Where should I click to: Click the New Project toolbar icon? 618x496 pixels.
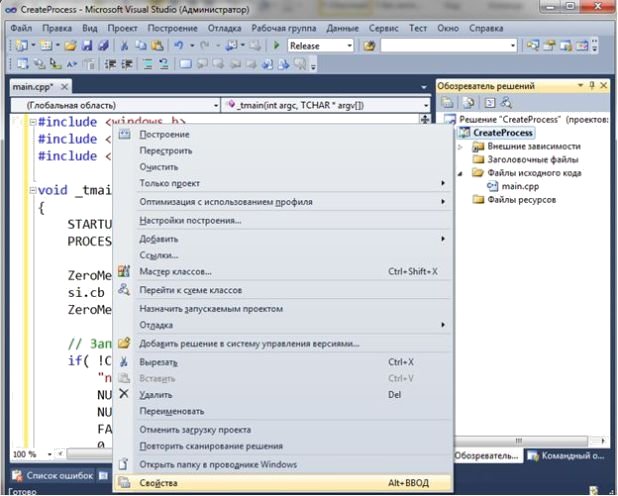click(22, 46)
